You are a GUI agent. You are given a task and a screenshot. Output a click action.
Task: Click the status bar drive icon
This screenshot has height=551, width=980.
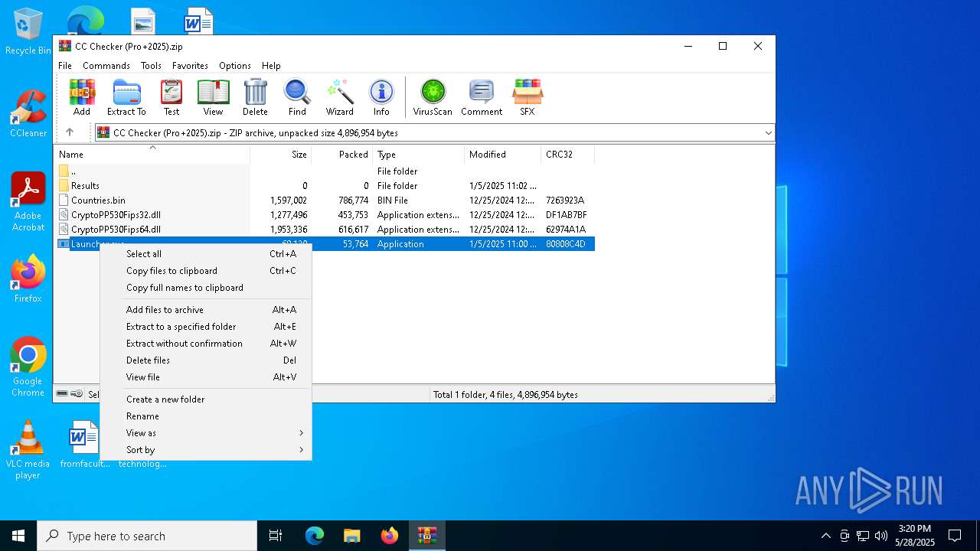pos(62,394)
